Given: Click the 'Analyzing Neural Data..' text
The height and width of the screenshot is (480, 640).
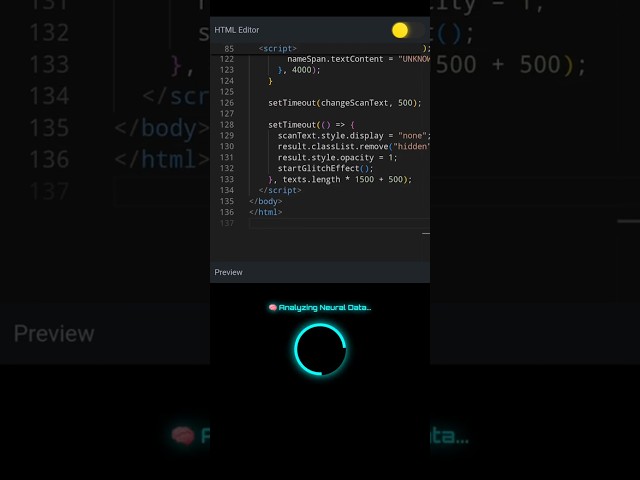Looking at the screenshot, I should point(325,308).
